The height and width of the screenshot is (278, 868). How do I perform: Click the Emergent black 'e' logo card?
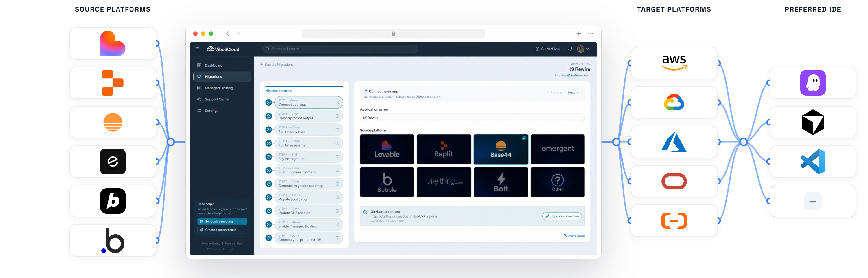pos(113,162)
